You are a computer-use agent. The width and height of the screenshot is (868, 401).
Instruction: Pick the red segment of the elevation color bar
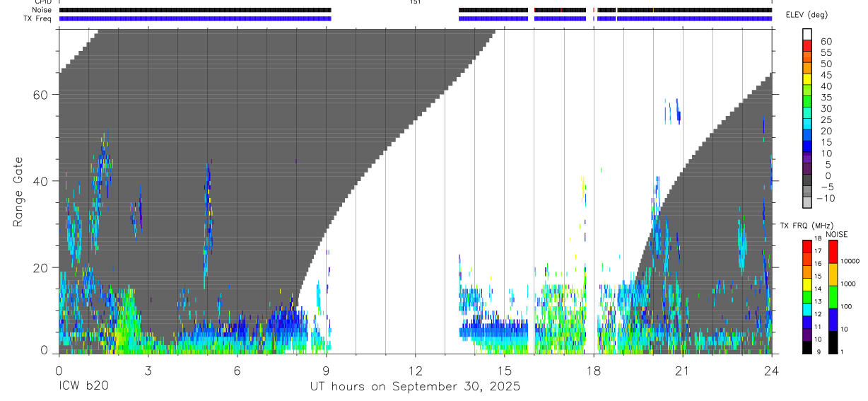807,45
